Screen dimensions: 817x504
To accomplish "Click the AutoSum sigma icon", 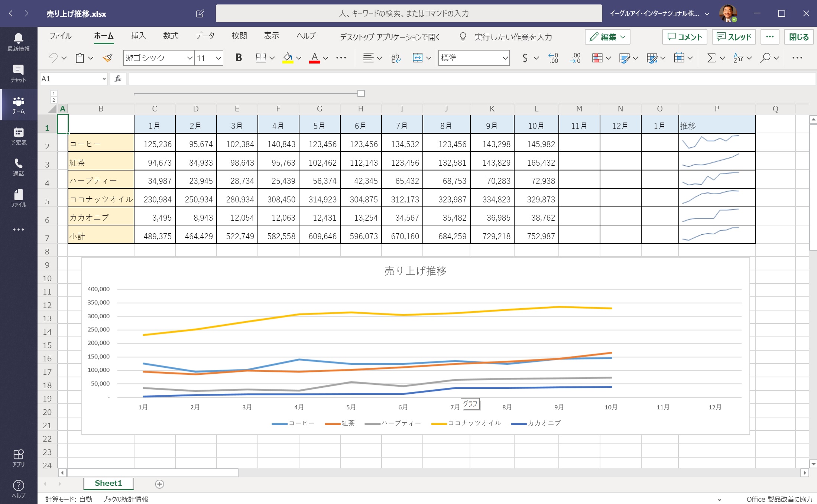I will pyautogui.click(x=711, y=58).
